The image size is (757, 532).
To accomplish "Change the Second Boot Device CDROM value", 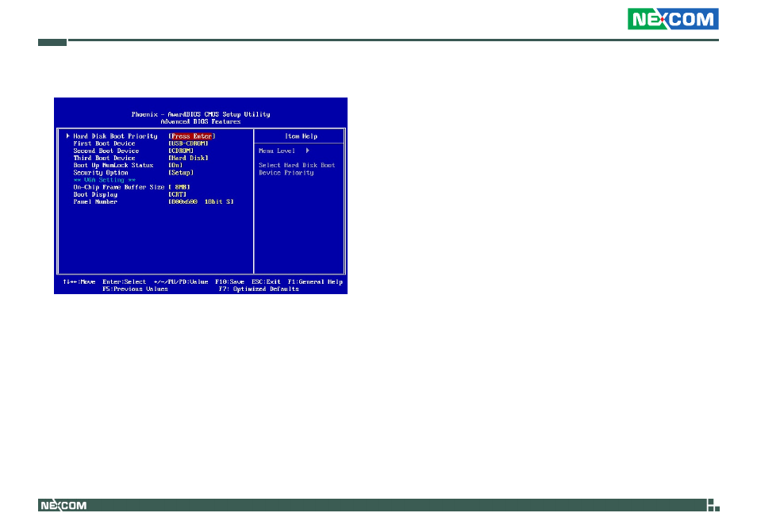I will click(181, 151).
